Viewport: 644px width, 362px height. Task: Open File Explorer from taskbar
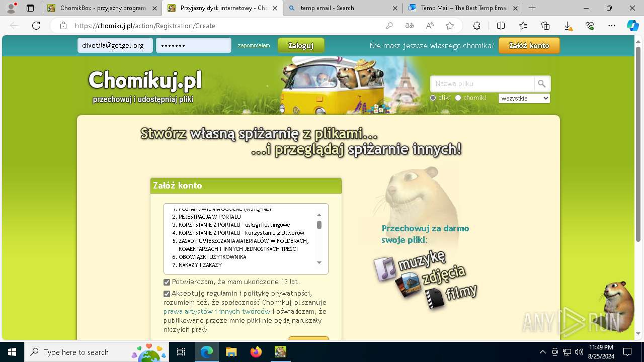point(231,352)
